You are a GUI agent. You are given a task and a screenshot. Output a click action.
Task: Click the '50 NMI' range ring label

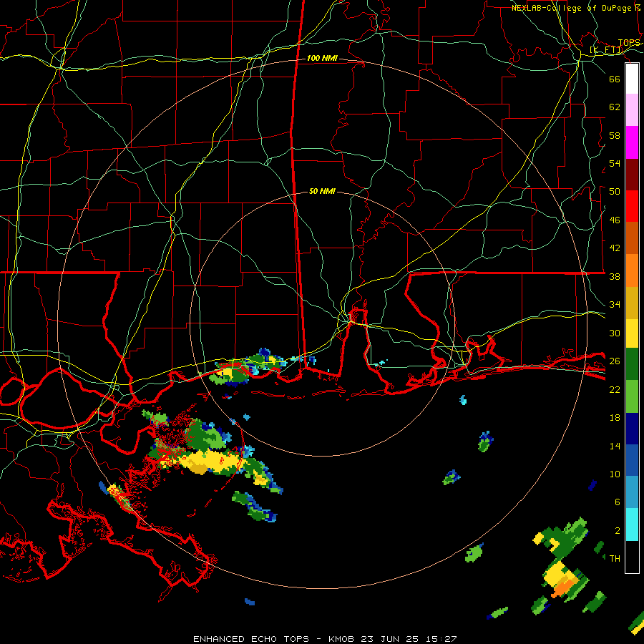[322, 191]
